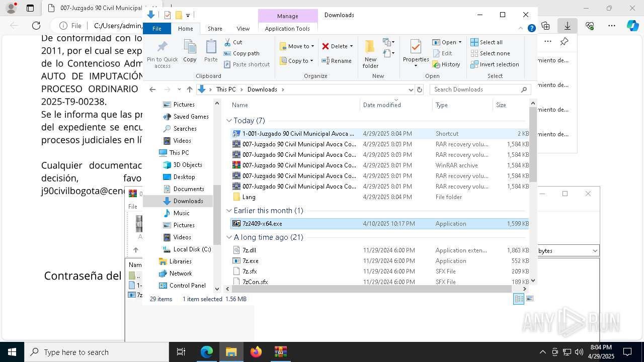Switch to the Share ribbon tab

click(215, 29)
